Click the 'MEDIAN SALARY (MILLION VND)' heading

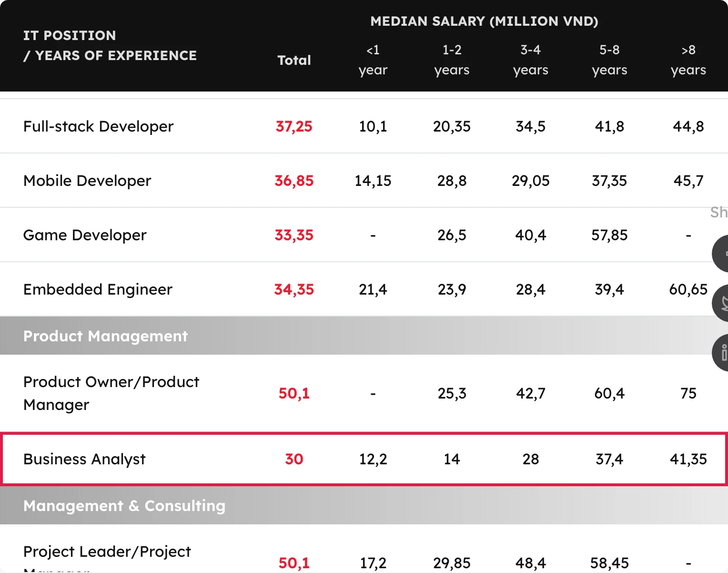(x=484, y=21)
